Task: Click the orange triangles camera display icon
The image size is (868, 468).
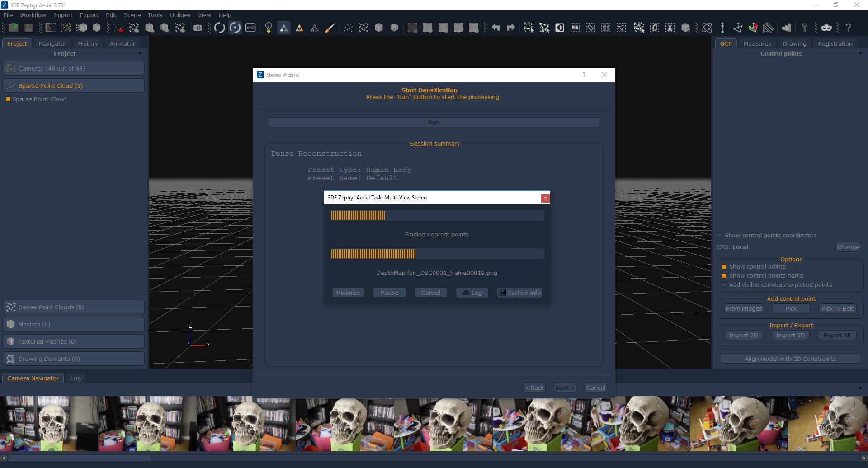Action: pyautogui.click(x=299, y=28)
